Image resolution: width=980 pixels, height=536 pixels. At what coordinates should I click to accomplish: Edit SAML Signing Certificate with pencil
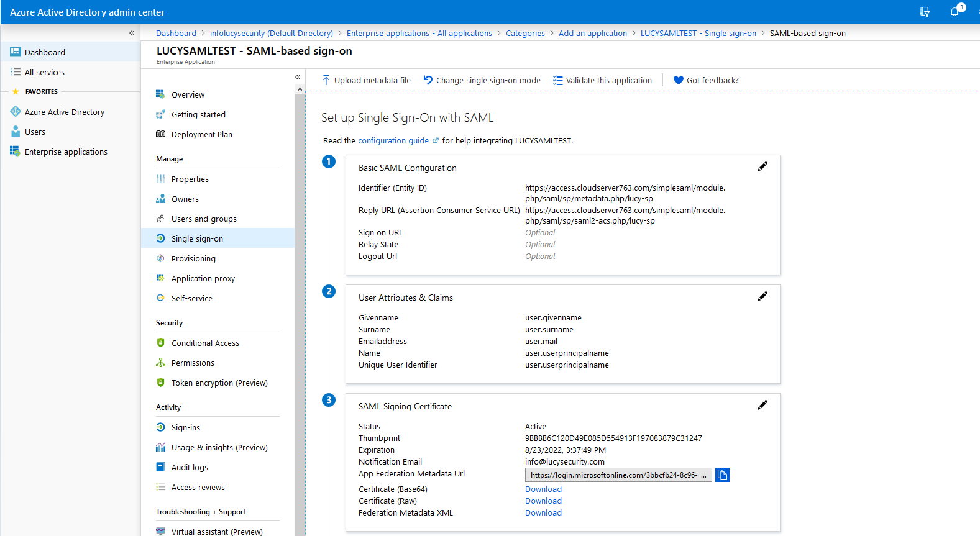(x=762, y=405)
